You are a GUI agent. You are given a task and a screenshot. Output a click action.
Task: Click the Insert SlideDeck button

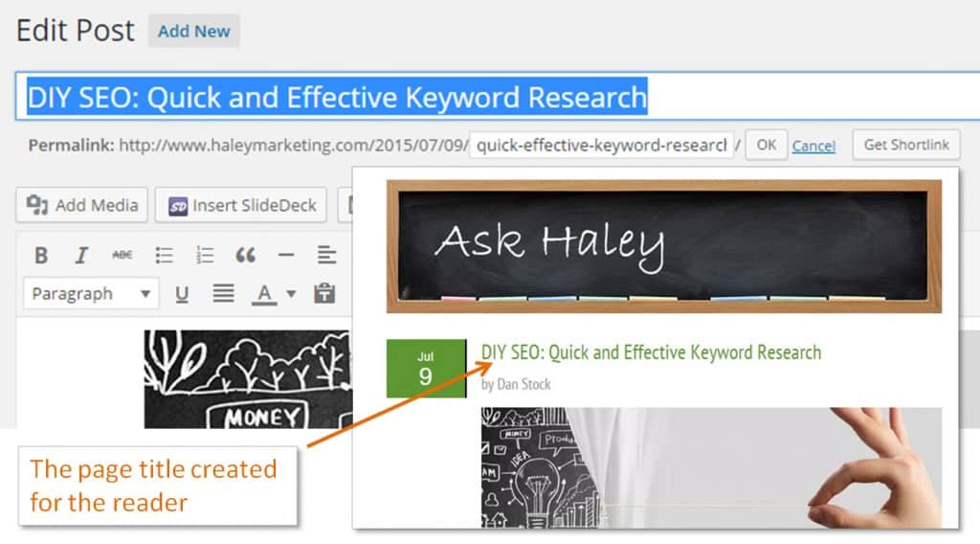[x=241, y=205]
